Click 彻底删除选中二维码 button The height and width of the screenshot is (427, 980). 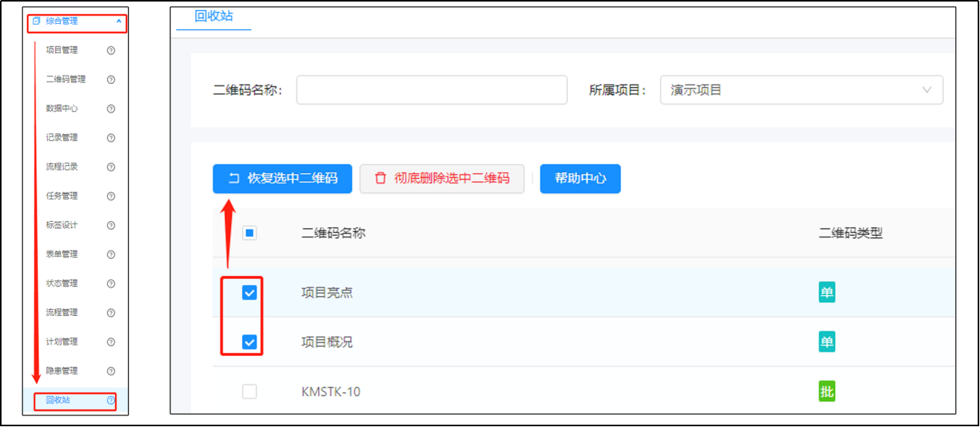(442, 178)
